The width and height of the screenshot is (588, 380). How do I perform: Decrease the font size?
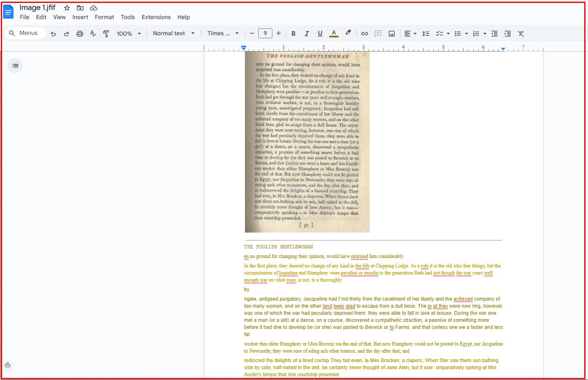pos(252,33)
